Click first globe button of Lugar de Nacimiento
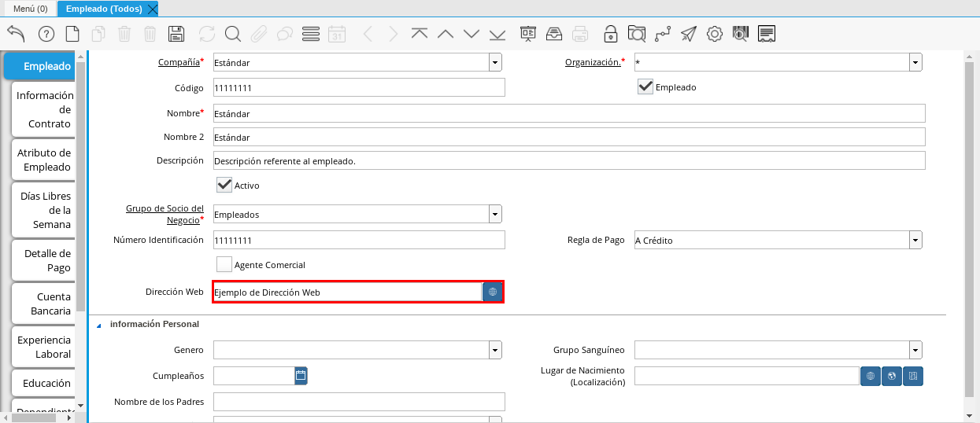980x423 pixels. coord(871,376)
